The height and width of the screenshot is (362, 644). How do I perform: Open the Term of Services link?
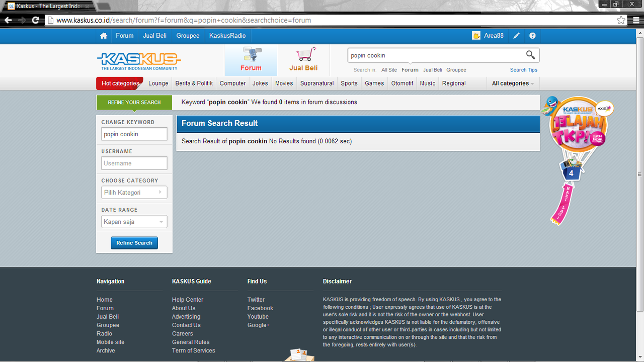click(194, 350)
